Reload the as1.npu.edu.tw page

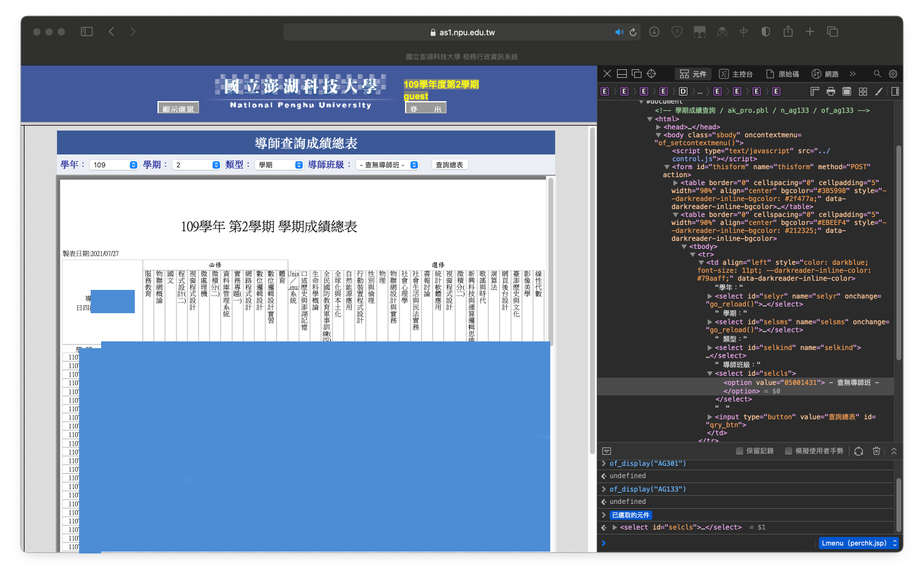(633, 32)
